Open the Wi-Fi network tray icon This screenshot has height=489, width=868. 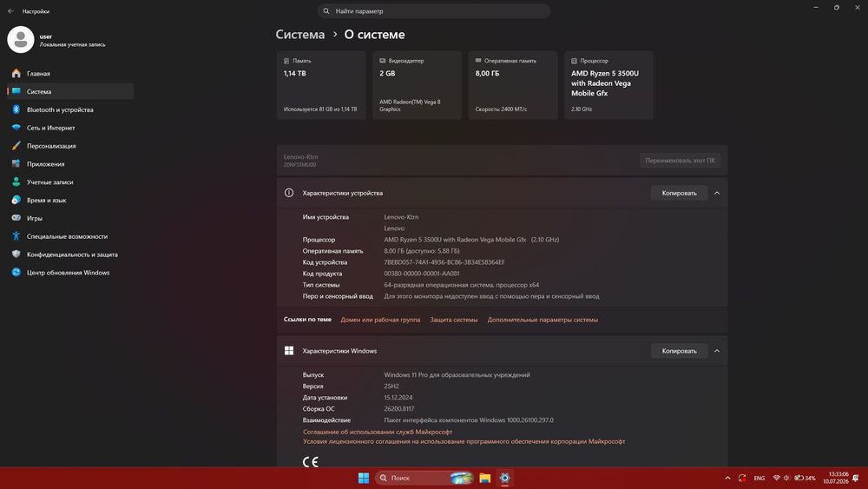777,478
